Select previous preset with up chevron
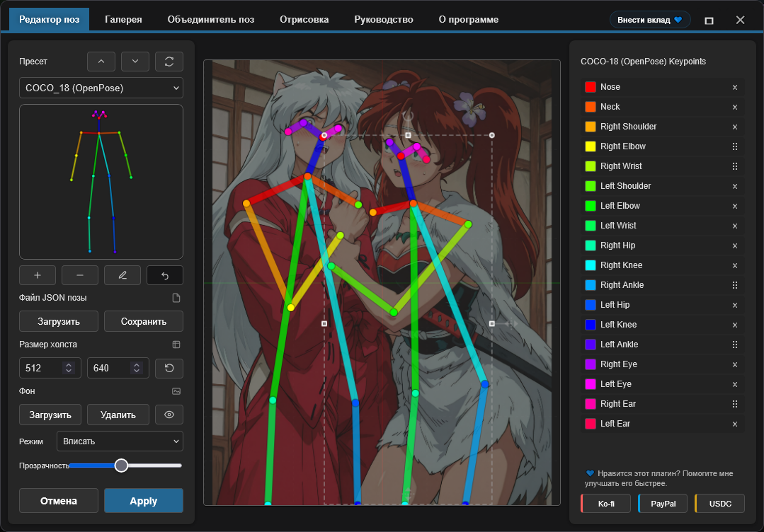The height and width of the screenshot is (532, 764). pos(101,62)
